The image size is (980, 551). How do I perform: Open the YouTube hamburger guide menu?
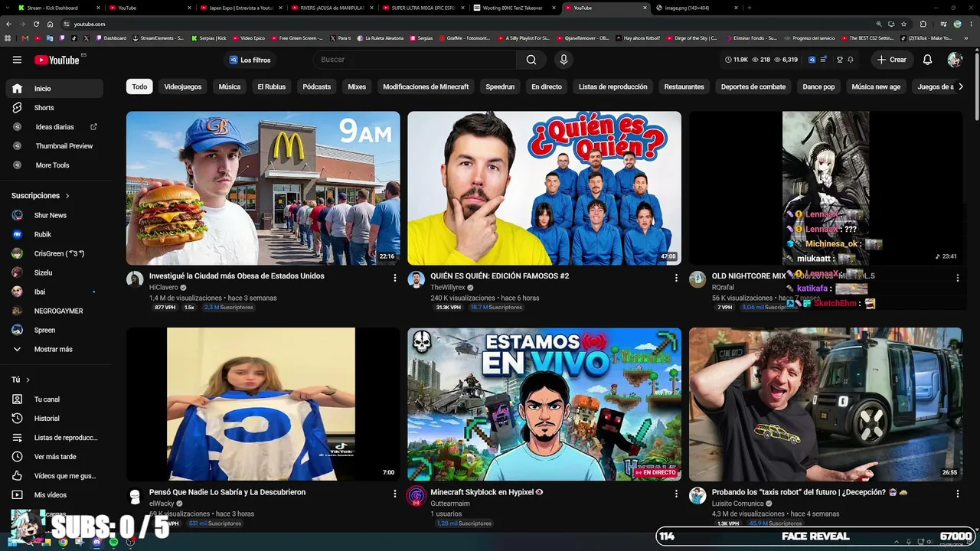point(17,60)
